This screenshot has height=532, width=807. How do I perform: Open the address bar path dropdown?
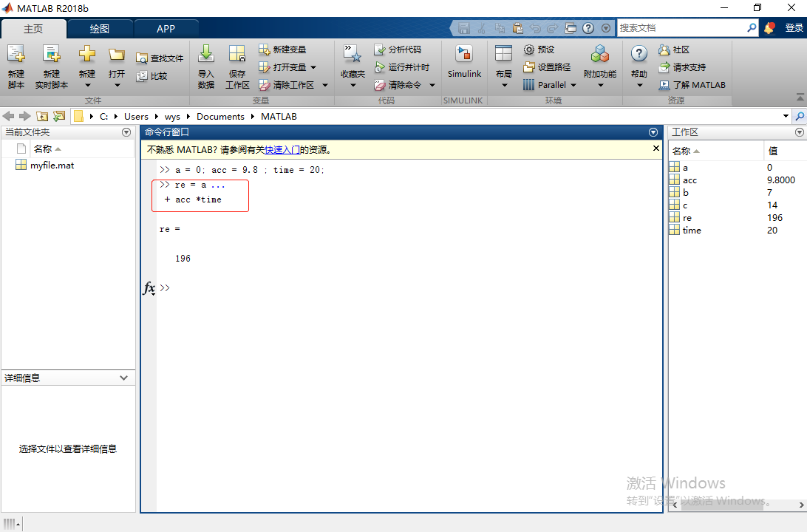[786, 116]
